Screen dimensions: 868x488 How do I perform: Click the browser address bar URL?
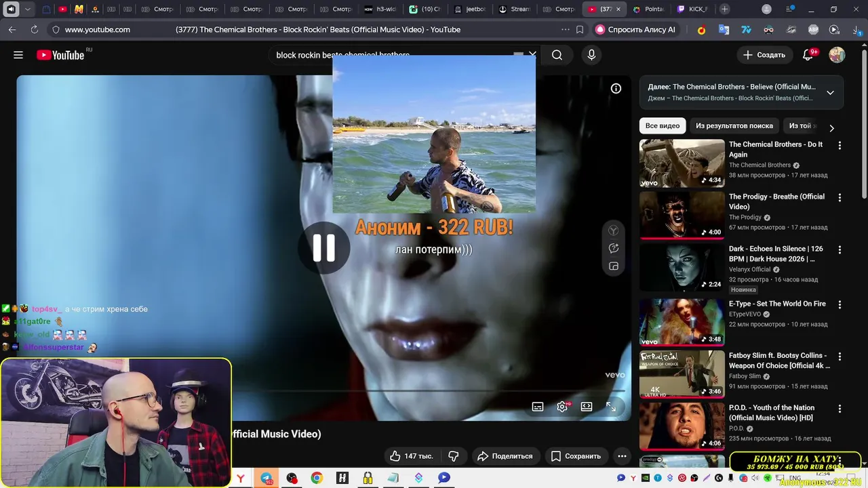97,30
